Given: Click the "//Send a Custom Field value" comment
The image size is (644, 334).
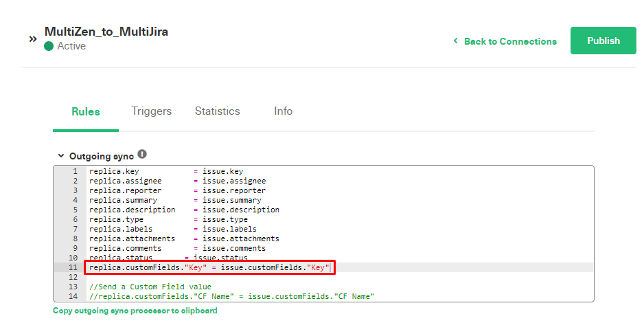Looking at the screenshot, I should pos(150,287).
